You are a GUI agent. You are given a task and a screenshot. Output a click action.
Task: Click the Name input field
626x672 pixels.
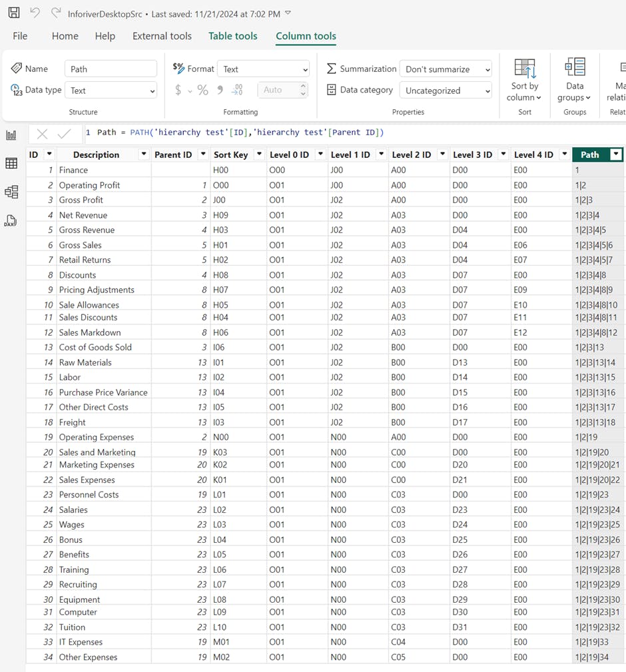point(111,69)
